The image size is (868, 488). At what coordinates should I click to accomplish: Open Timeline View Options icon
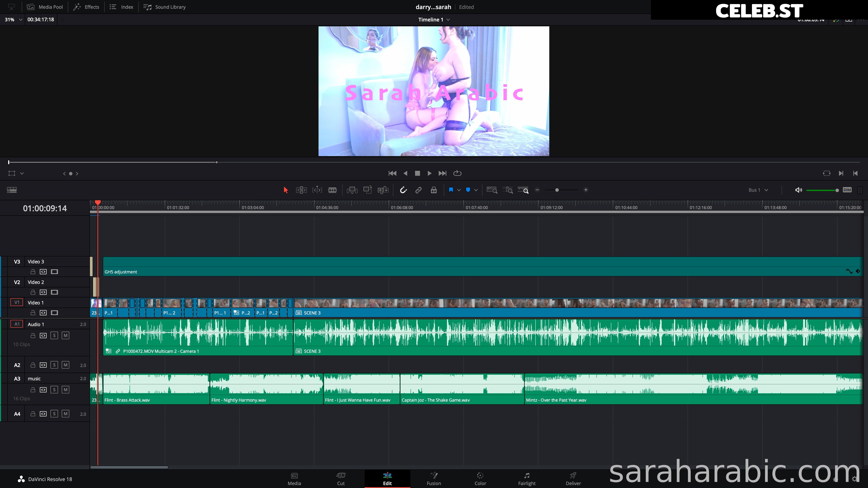tap(12, 190)
